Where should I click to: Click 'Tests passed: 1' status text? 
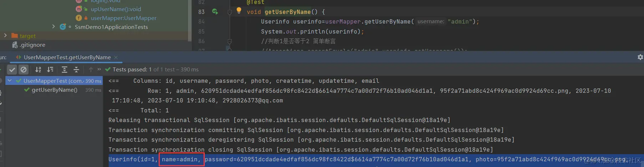click(x=132, y=70)
